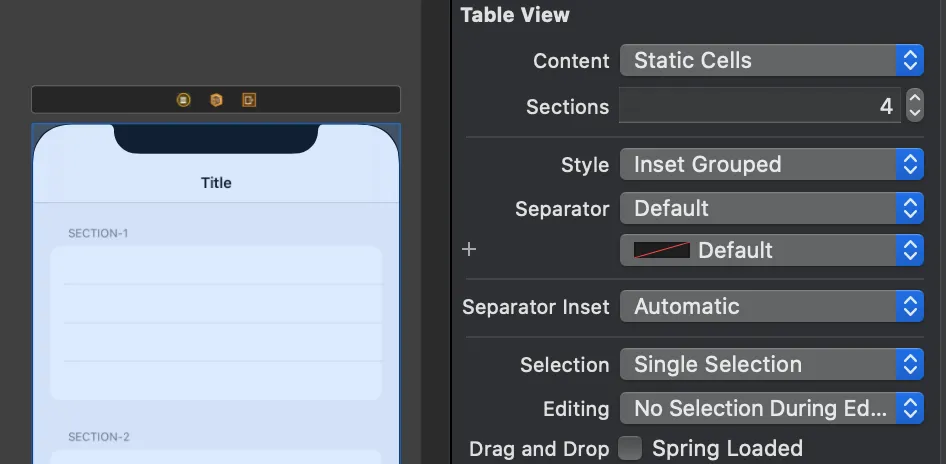Click the Exit icon in scene dock
Viewport: 946px width, 464px height.
249,100
